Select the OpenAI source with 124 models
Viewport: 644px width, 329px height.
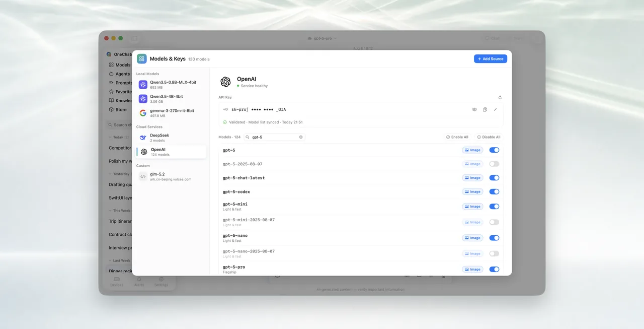pyautogui.click(x=171, y=152)
